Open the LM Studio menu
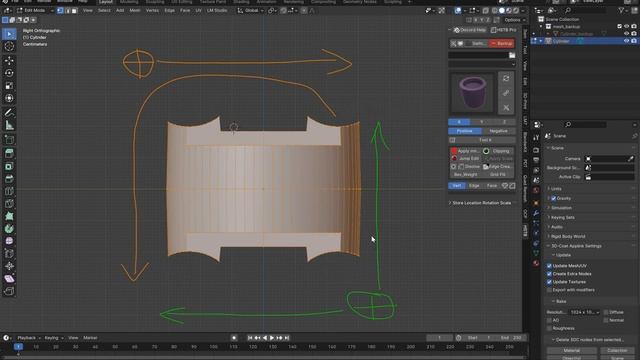The image size is (640, 360). (x=217, y=11)
